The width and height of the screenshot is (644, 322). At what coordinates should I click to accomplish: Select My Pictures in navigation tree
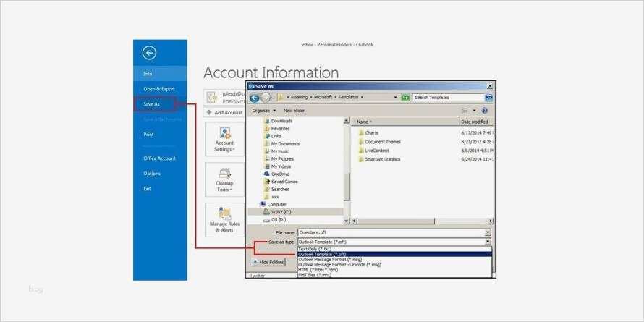click(282, 159)
